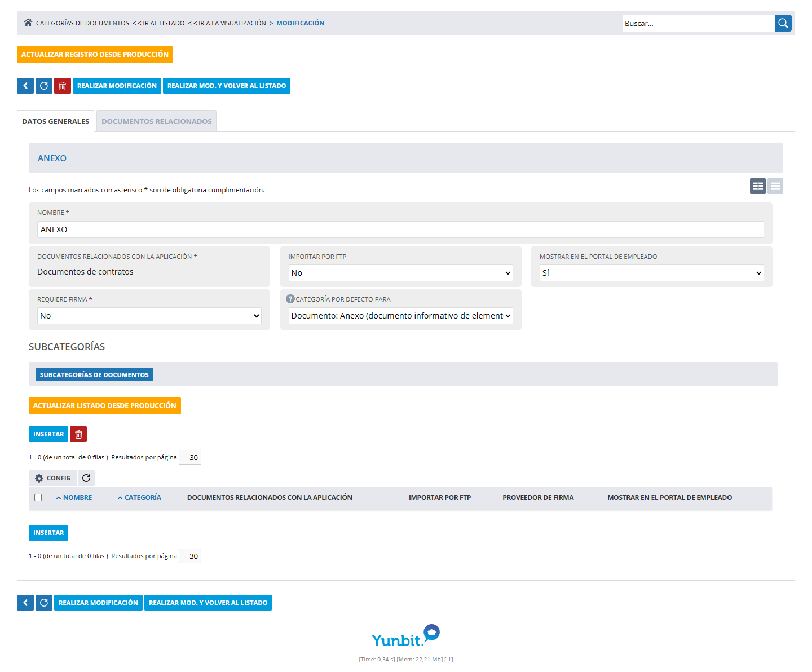Open the Importar por FTP dropdown
The image size is (812, 672).
click(401, 273)
